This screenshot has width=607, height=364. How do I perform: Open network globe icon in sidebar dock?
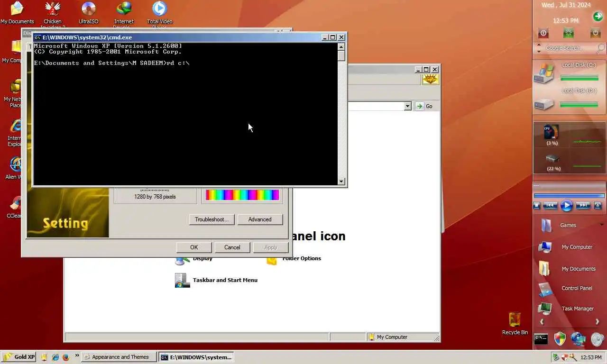(x=578, y=339)
